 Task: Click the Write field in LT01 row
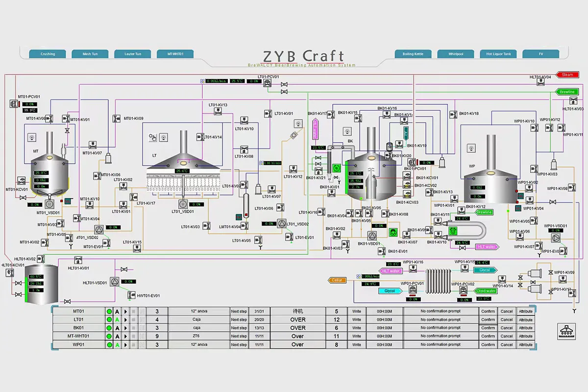357,319
